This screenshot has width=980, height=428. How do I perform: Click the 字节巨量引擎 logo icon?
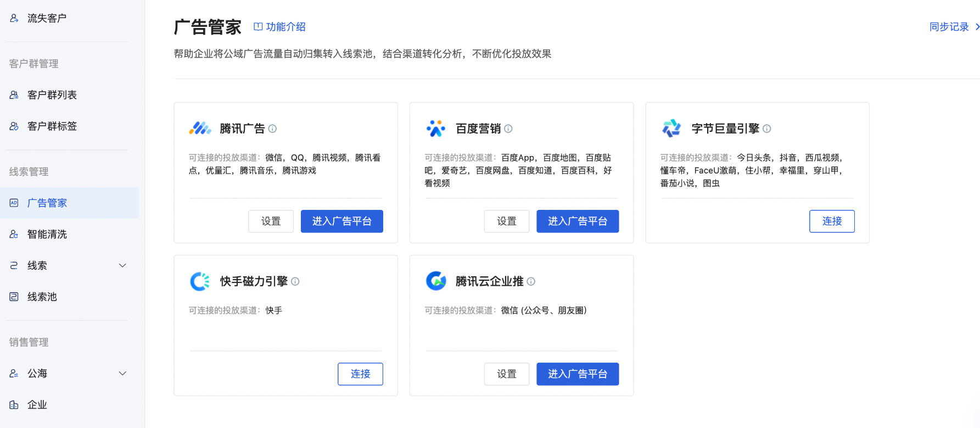click(x=671, y=129)
